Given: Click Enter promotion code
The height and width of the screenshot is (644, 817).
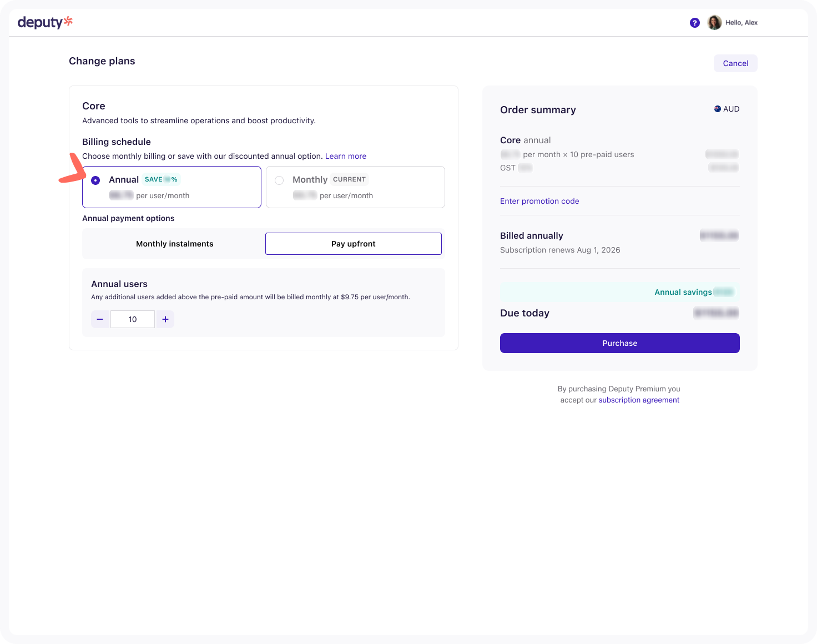Looking at the screenshot, I should [539, 201].
